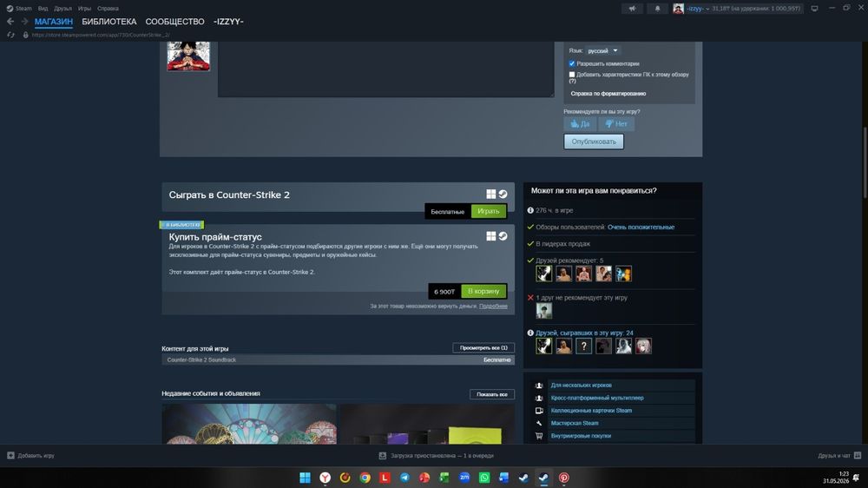Screen dimensions: 868x488
Task: Click Steam platform icon in Сыграть row
Action: (503, 194)
